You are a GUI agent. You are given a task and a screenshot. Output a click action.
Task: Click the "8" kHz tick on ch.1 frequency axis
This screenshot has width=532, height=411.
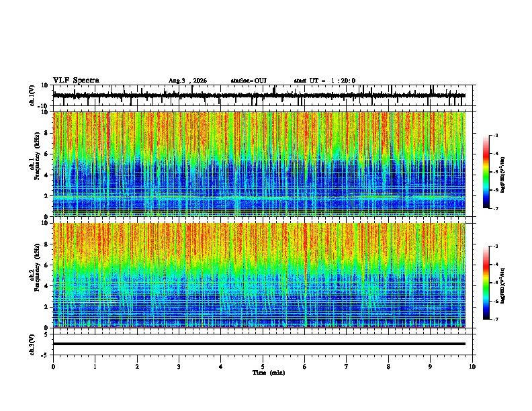[46, 133]
